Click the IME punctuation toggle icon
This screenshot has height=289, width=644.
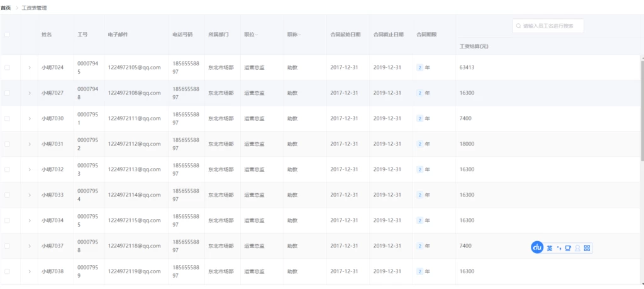point(558,248)
